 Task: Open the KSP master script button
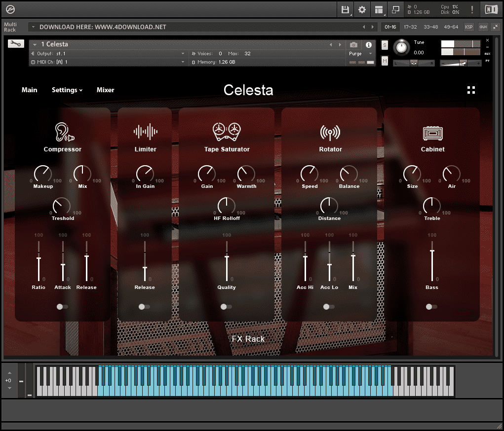[469, 27]
